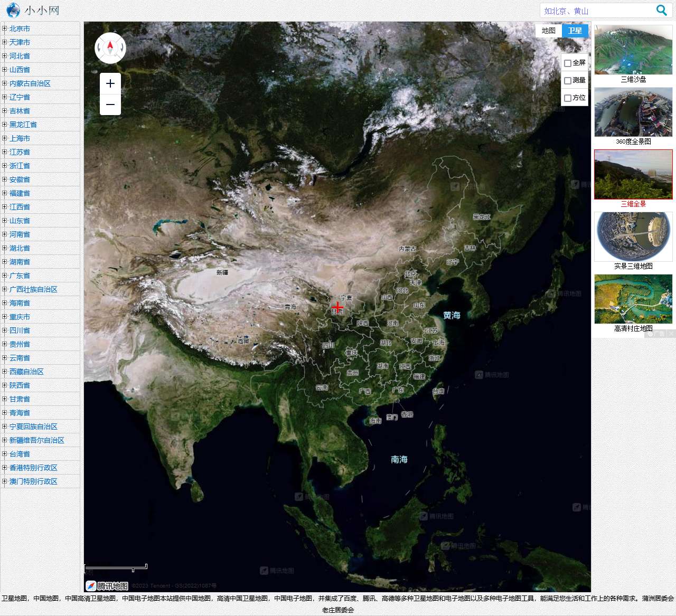Switch to the 地图 map tab
This screenshot has width=676, height=616.
549,31
